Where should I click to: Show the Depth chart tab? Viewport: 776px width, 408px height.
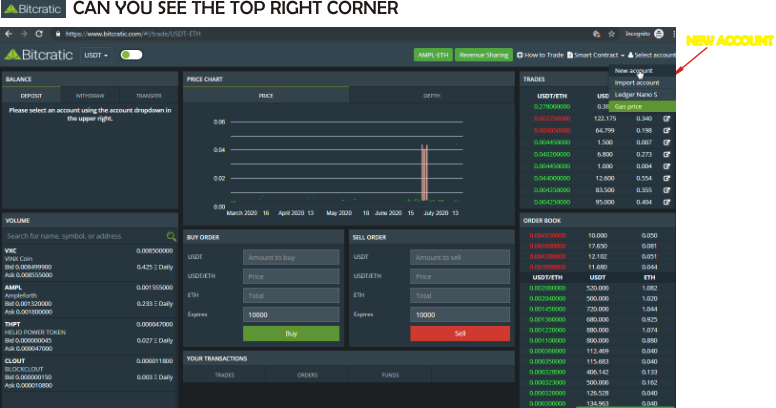point(432,96)
